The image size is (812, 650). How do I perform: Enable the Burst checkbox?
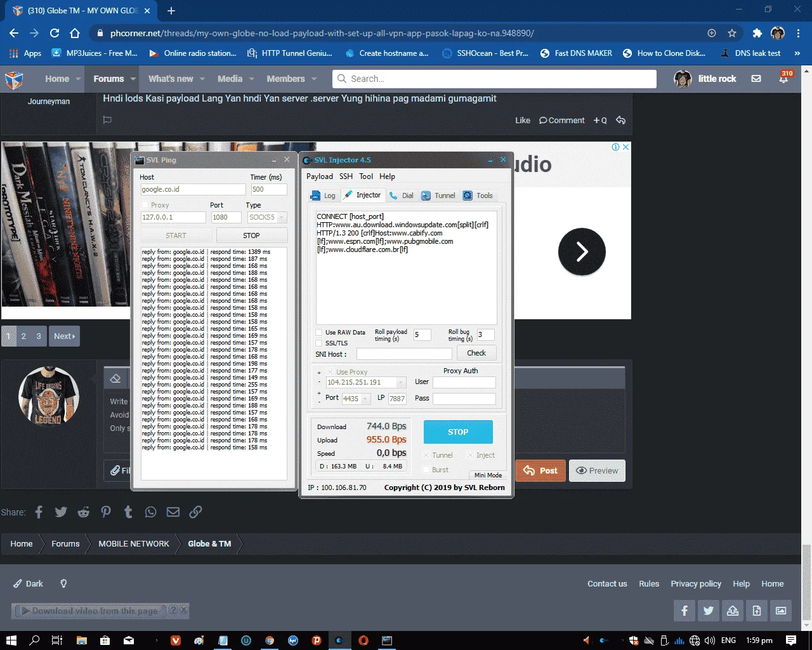click(x=426, y=470)
